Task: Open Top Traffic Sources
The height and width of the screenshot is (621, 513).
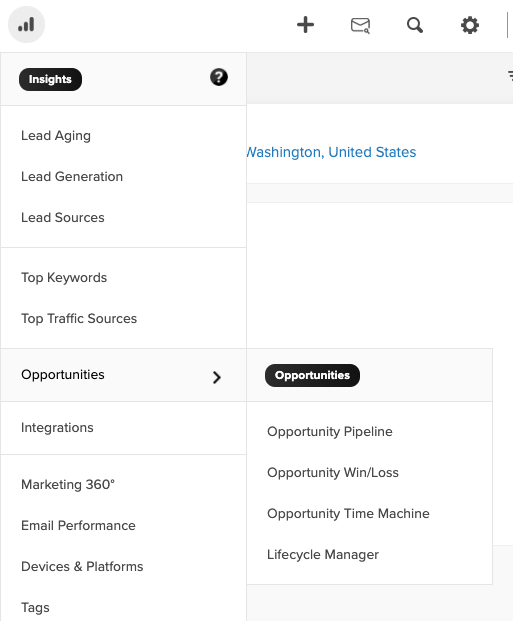Action: (x=79, y=318)
